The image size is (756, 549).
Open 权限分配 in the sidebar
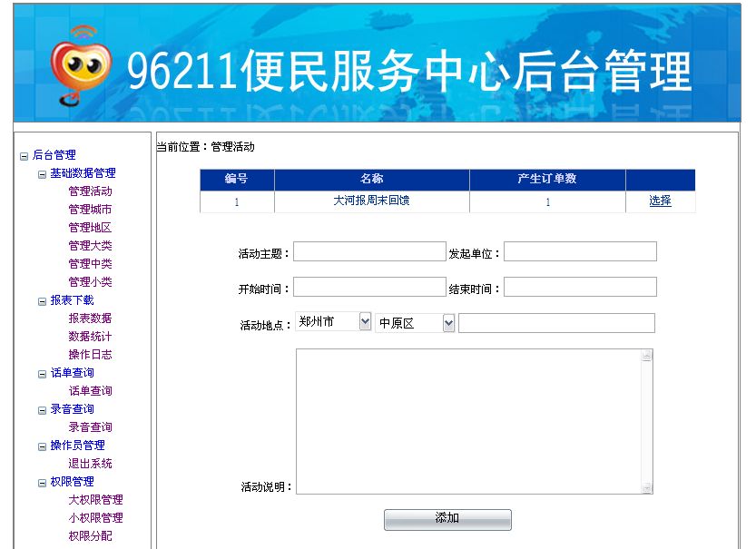[90, 536]
